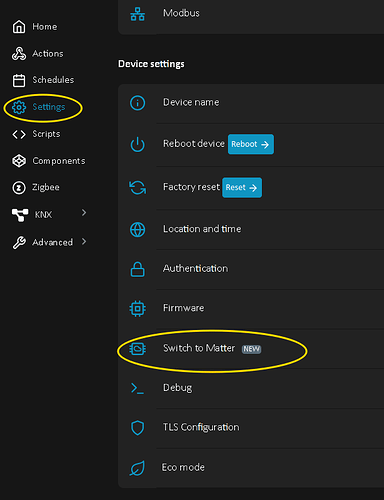Click the Reboot device power icon
384x500 pixels.
pyautogui.click(x=137, y=144)
